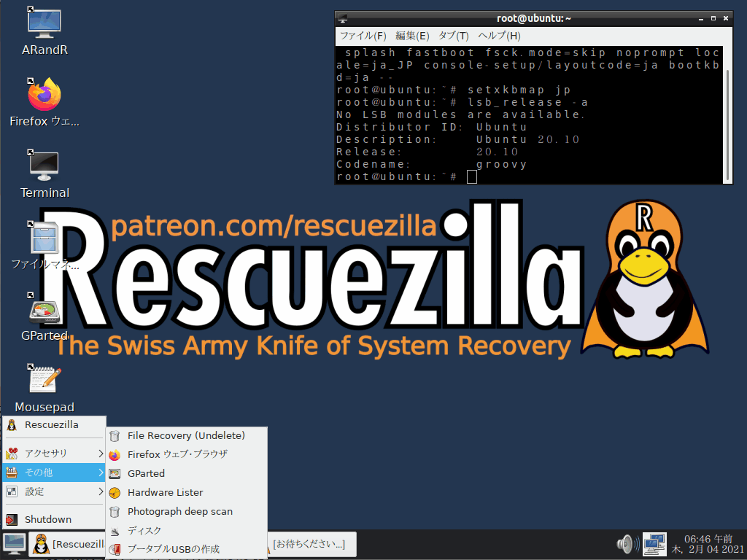Open the network connection tray icon
747x560 pixels.
point(654,544)
